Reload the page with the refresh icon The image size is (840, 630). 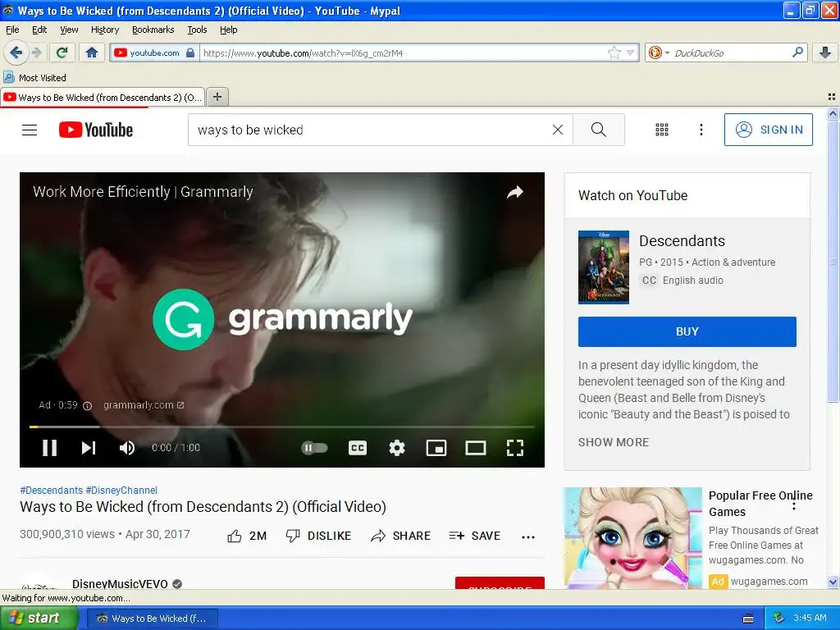(62, 52)
